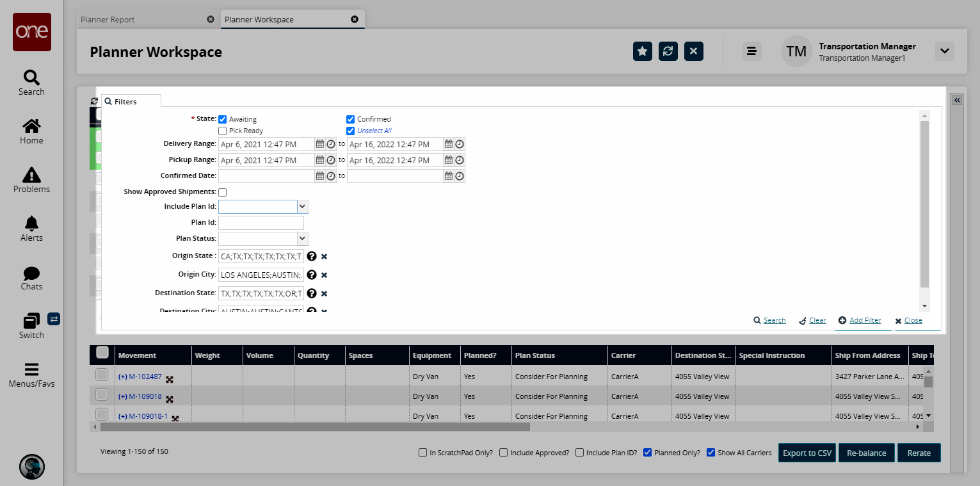Toggle Show Approved Shipments checkbox
The image size is (980, 486).
point(223,192)
